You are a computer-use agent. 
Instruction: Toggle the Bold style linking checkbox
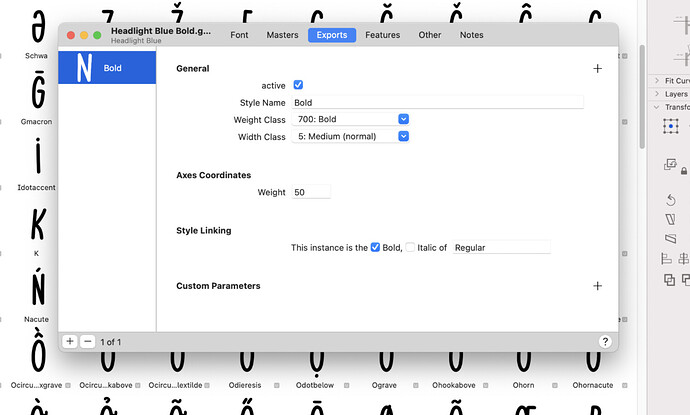pos(375,247)
